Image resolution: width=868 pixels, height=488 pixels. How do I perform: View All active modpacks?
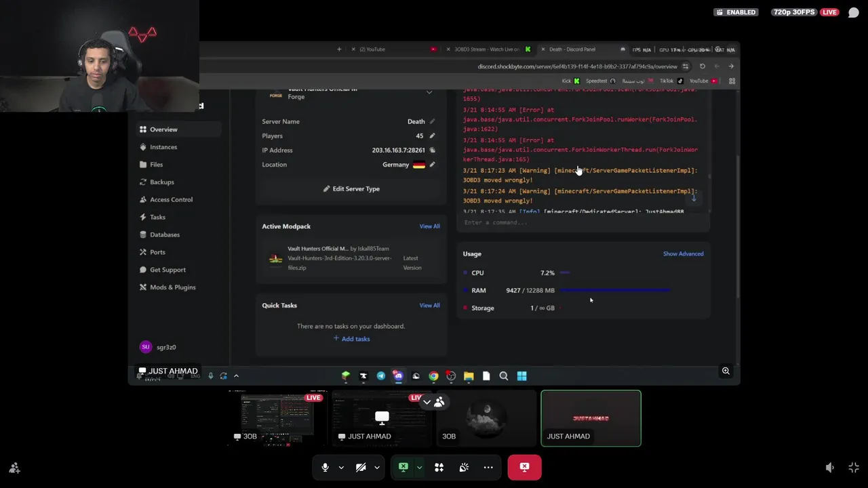(429, 226)
